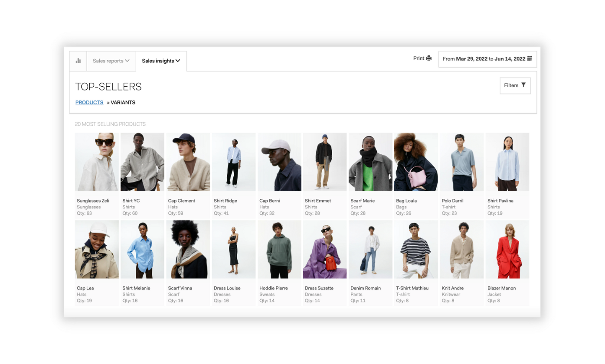Open the Cap Lea product image
605x364 pixels.
tap(97, 249)
